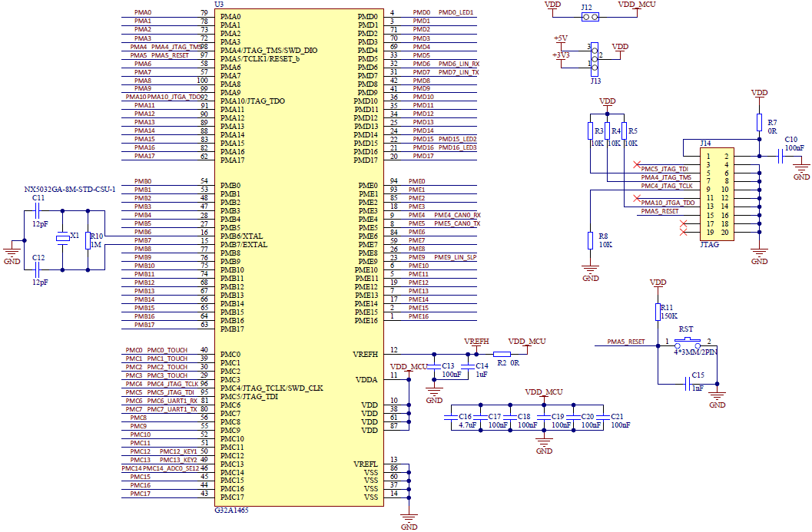Click resistor R10 1M symbol

coord(88,240)
